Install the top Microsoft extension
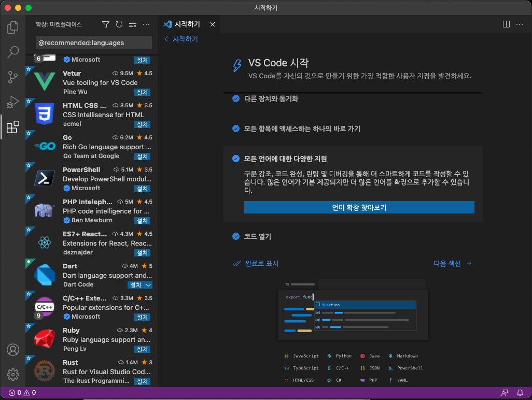The height and width of the screenshot is (400, 532). pos(142,60)
